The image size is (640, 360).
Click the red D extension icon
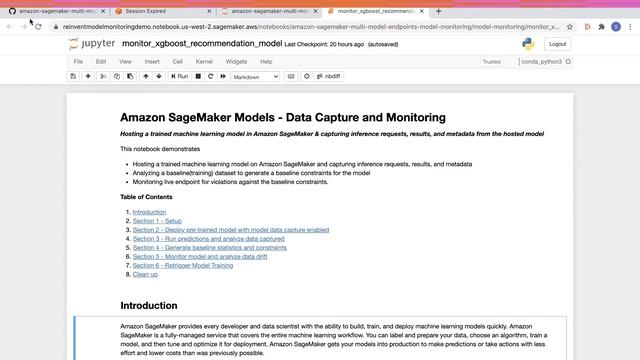[x=587, y=27]
